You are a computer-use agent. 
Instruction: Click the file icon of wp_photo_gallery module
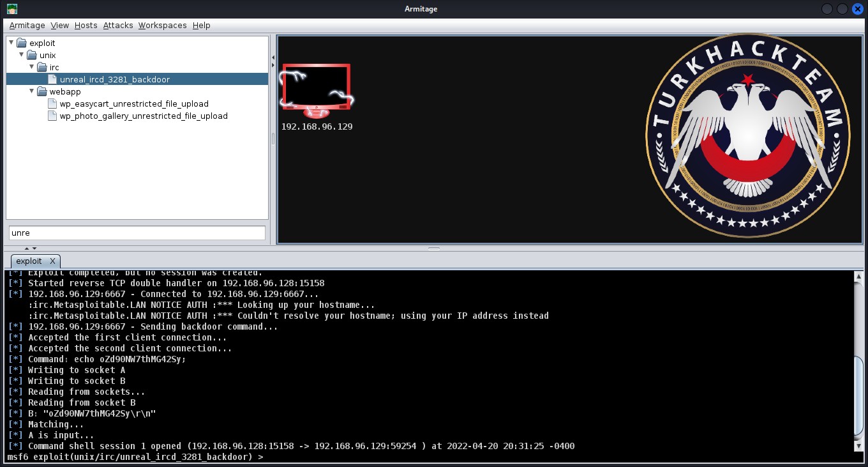(53, 116)
